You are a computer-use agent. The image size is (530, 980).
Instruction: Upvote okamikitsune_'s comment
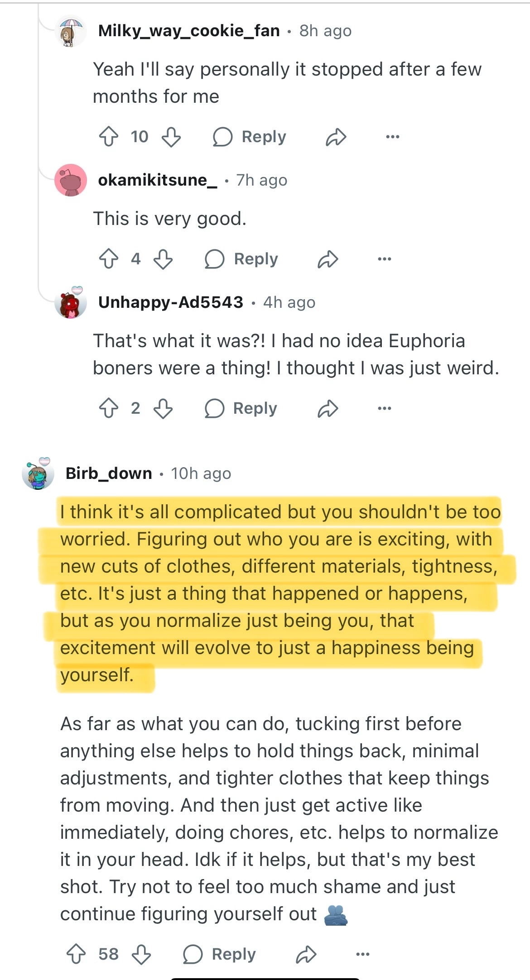coord(109,259)
